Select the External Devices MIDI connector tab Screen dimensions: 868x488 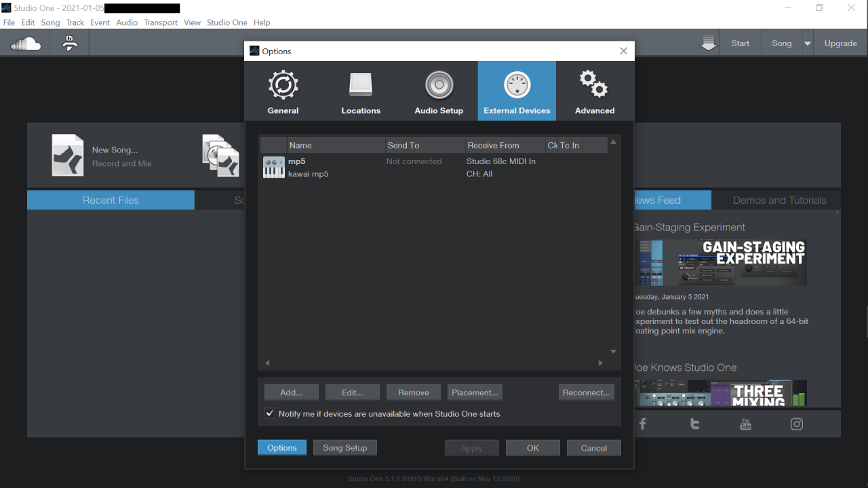pos(517,91)
